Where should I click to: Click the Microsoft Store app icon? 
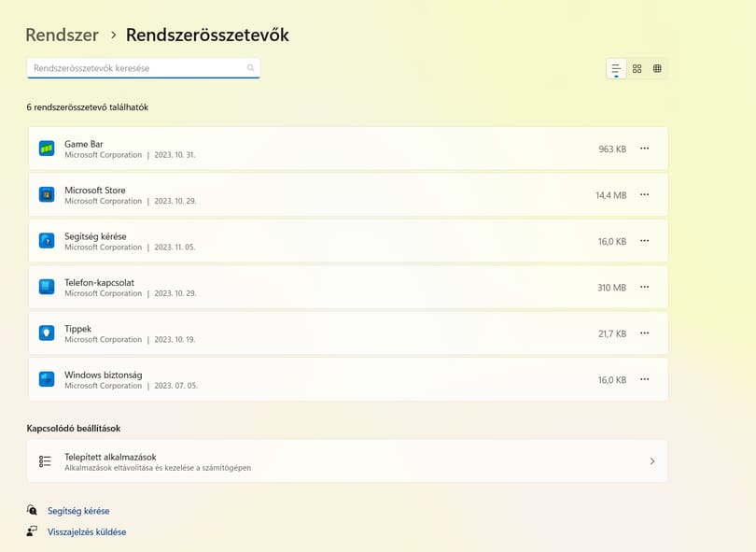pyautogui.click(x=47, y=194)
